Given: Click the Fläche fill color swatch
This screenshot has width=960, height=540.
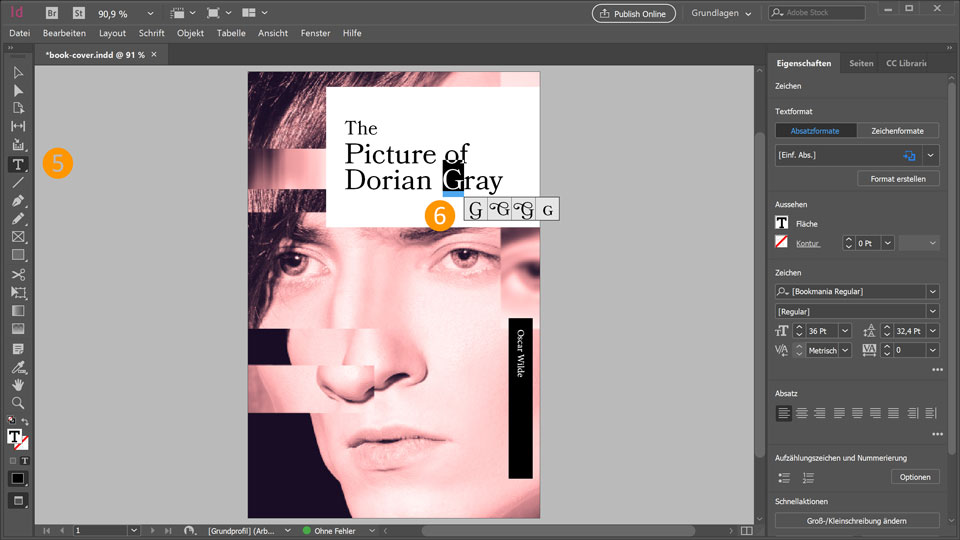Looking at the screenshot, I should 782,223.
